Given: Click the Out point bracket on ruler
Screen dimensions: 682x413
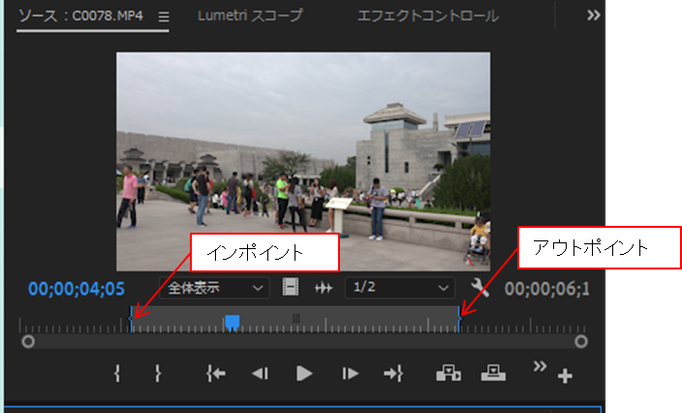Looking at the screenshot, I should 459,319.
